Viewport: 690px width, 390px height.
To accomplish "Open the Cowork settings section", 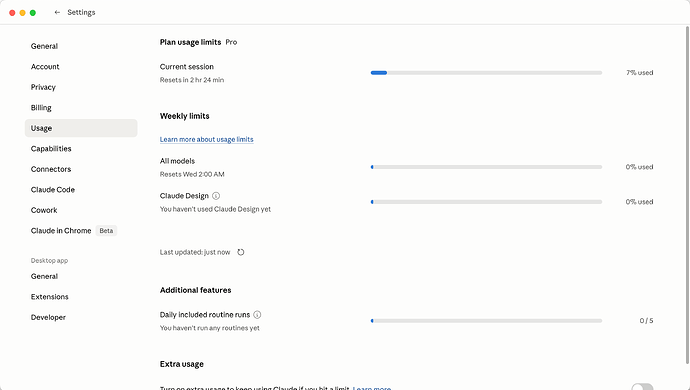I will coord(81,210).
